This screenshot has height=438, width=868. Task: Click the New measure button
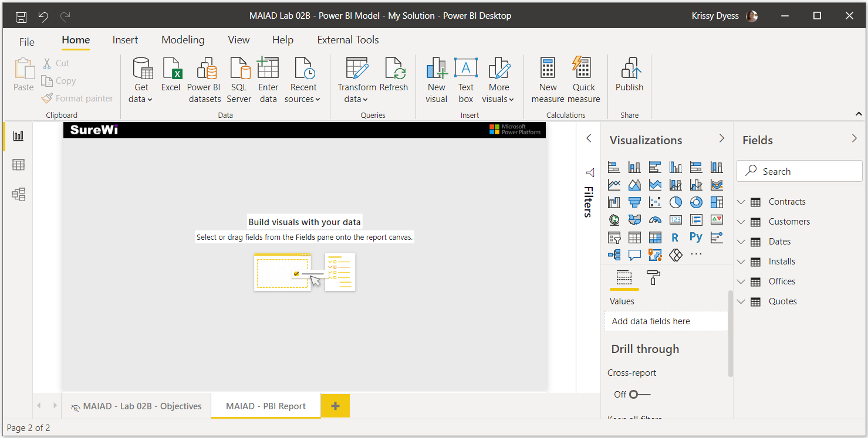548,81
